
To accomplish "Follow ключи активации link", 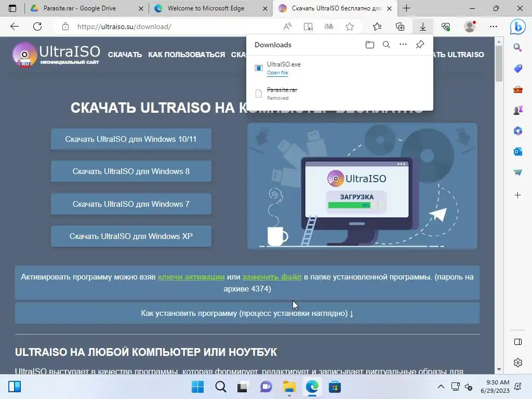I will [191, 277].
